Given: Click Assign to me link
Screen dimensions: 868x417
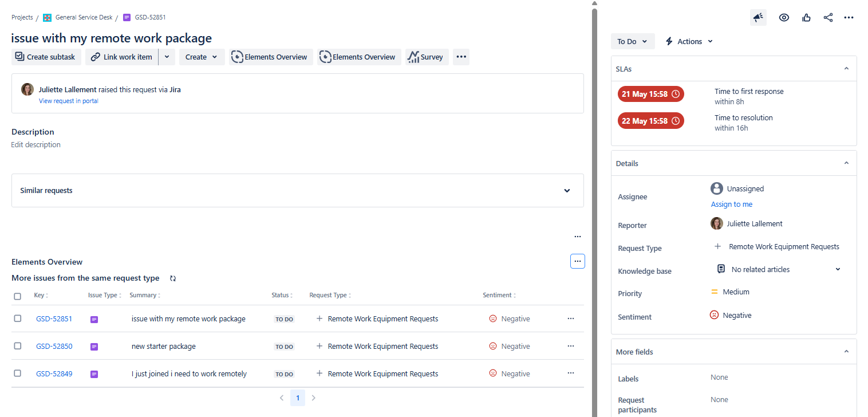Looking at the screenshot, I should [x=731, y=204].
